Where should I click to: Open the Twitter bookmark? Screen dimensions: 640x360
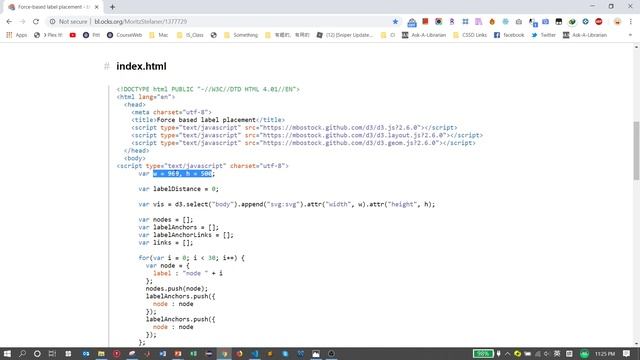544,35
